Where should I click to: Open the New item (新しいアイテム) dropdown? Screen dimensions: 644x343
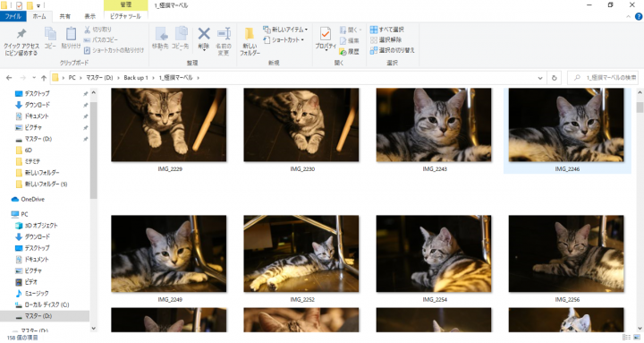coord(285,30)
